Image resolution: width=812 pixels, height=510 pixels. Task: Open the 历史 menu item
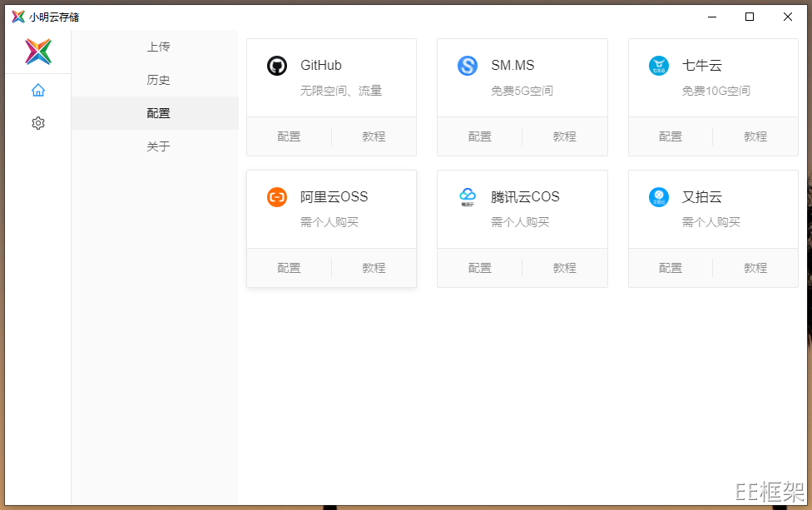[x=155, y=80]
